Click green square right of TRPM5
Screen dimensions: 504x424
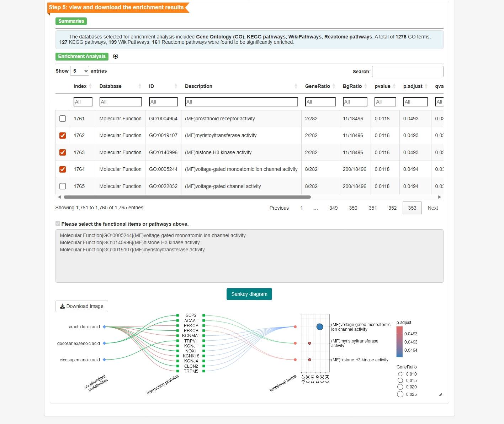203,371
